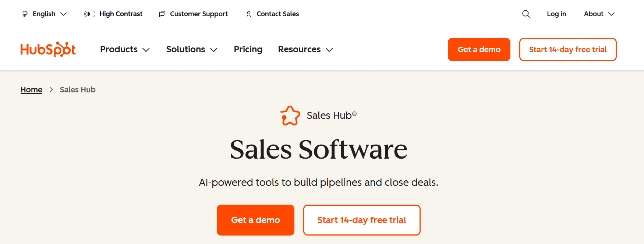Navigate back via the Home breadcrumb

coord(31,89)
